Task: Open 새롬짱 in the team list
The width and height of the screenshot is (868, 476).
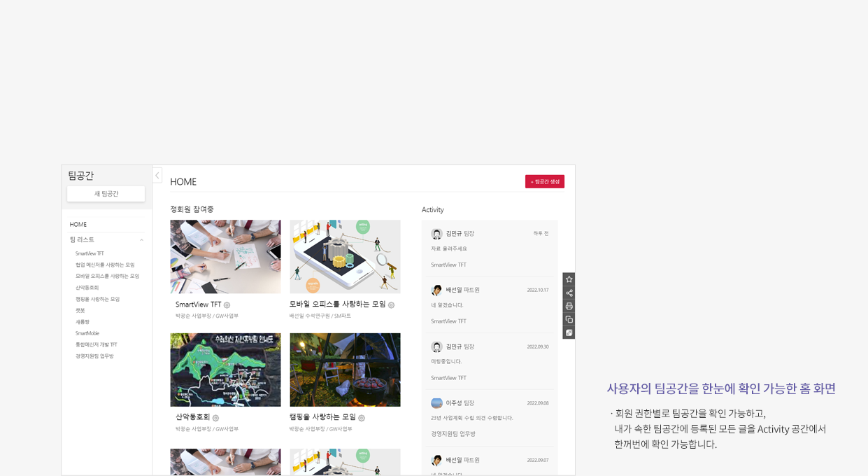Action: click(x=83, y=322)
